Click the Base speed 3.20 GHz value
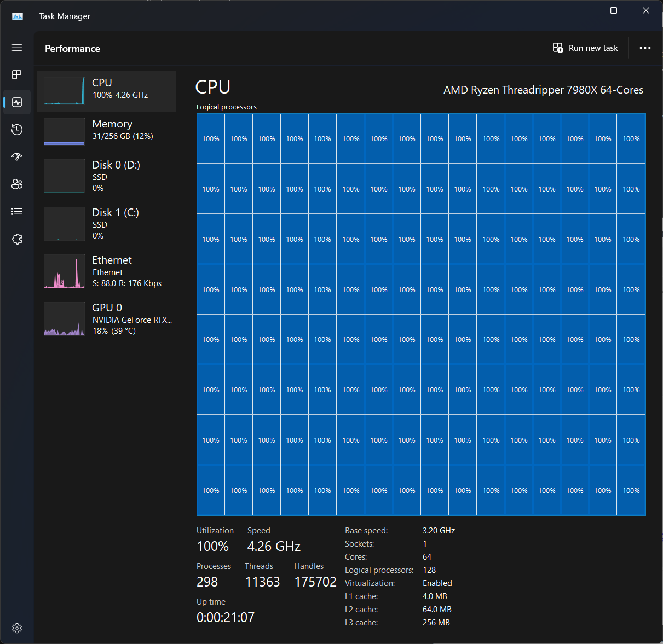This screenshot has height=644, width=663. (x=439, y=531)
